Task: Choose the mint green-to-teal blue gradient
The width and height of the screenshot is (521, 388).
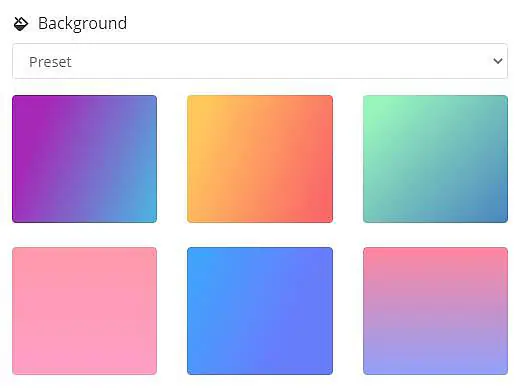Action: 435,159
